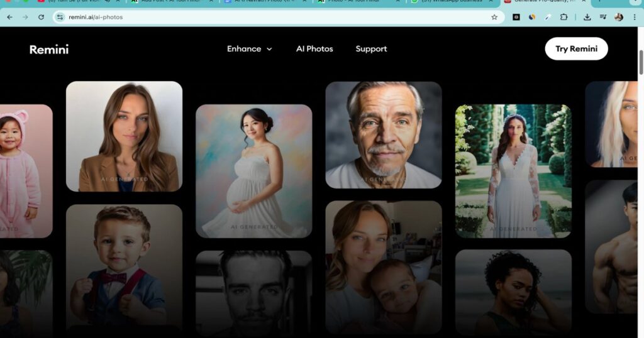
Task: Select pregnant woman in white dress photo
Action: (254, 171)
